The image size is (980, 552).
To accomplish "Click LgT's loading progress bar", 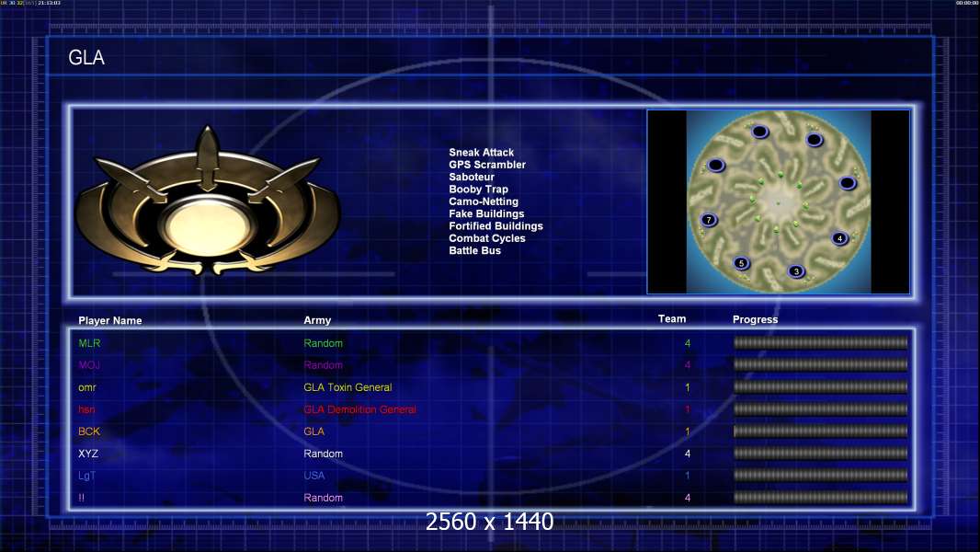I will click(x=820, y=475).
